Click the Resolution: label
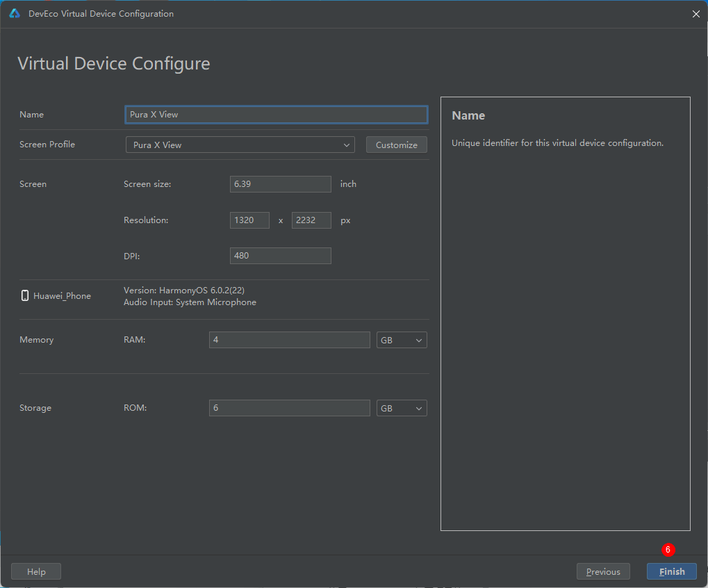708x588 pixels. [146, 220]
